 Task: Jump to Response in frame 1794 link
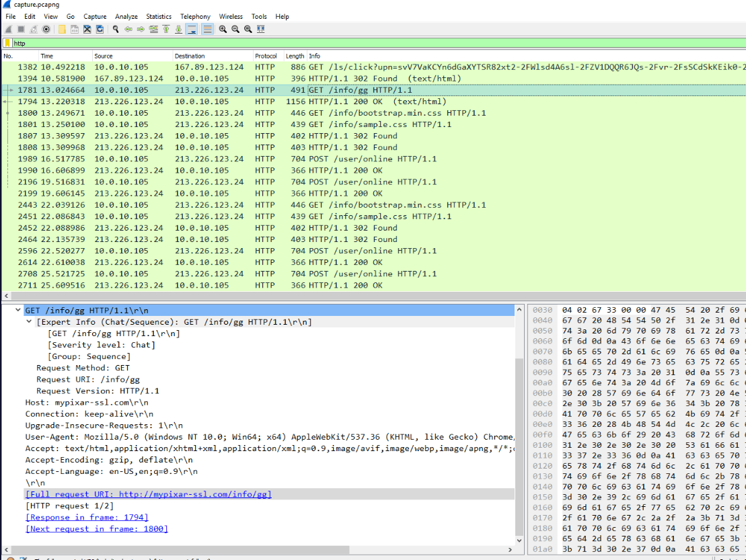click(87, 517)
